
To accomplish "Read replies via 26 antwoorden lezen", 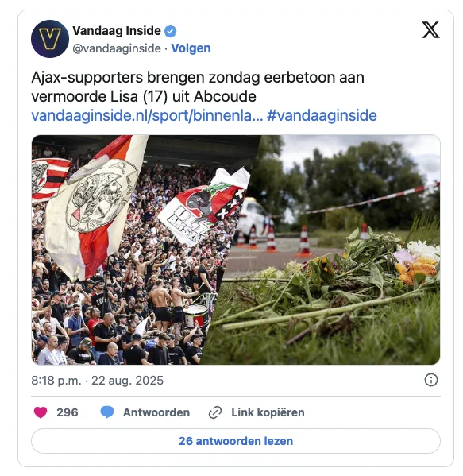I will (236, 441).
